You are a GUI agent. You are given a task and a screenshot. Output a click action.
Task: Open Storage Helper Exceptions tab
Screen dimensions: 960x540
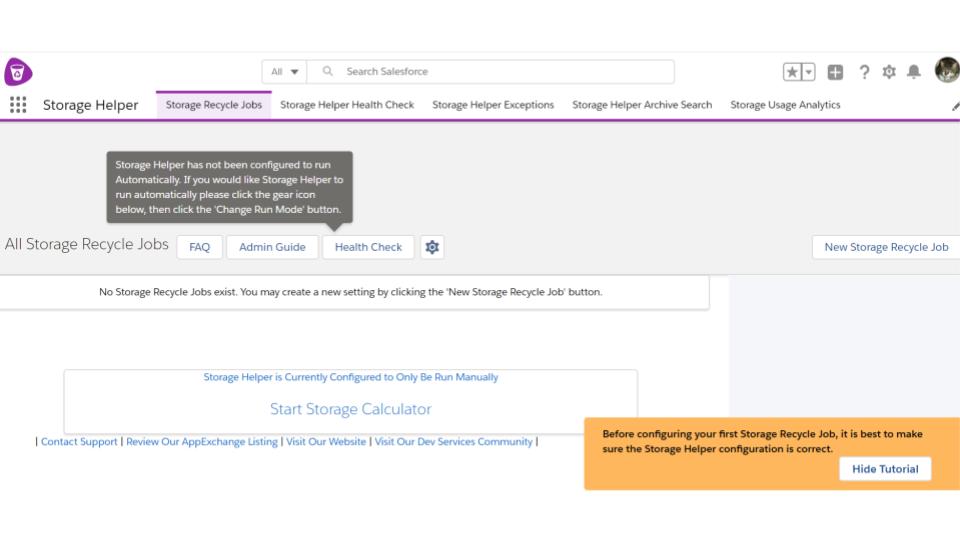(x=493, y=105)
